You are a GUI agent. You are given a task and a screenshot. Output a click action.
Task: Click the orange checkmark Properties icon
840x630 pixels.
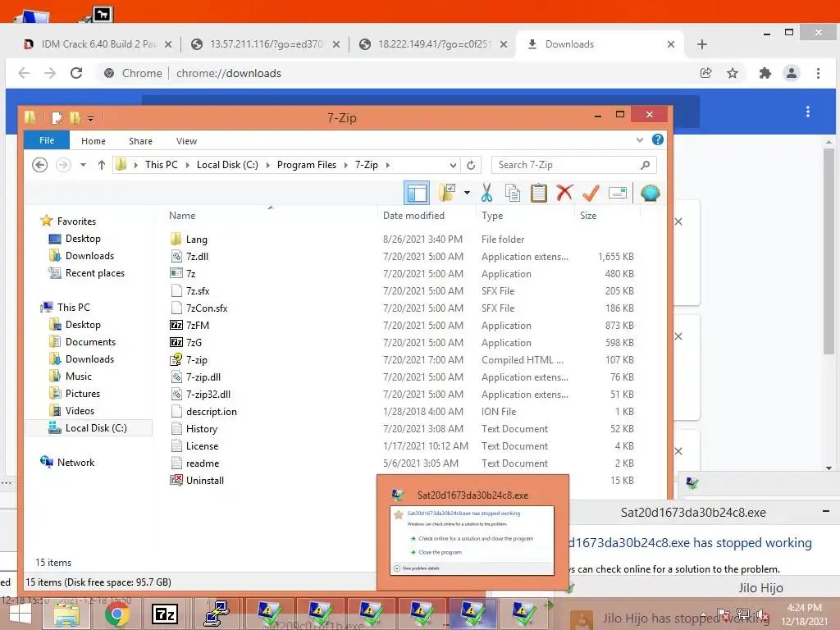click(x=591, y=193)
